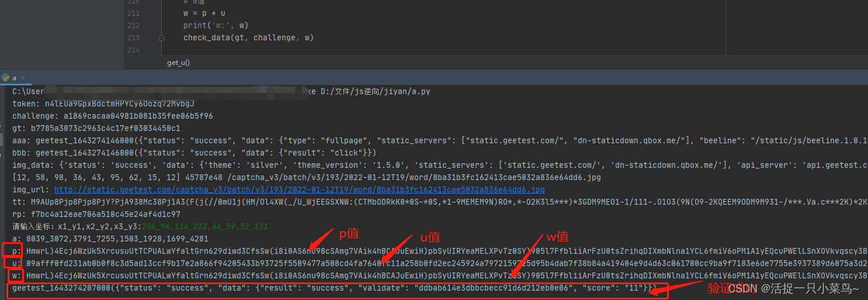
Task: Click line number 212 in the gutter
Action: (x=133, y=26)
